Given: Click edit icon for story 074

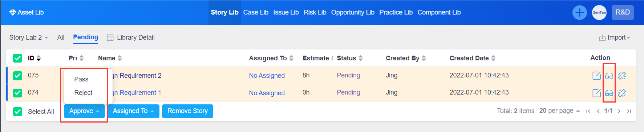Looking at the screenshot, I should [x=596, y=93].
